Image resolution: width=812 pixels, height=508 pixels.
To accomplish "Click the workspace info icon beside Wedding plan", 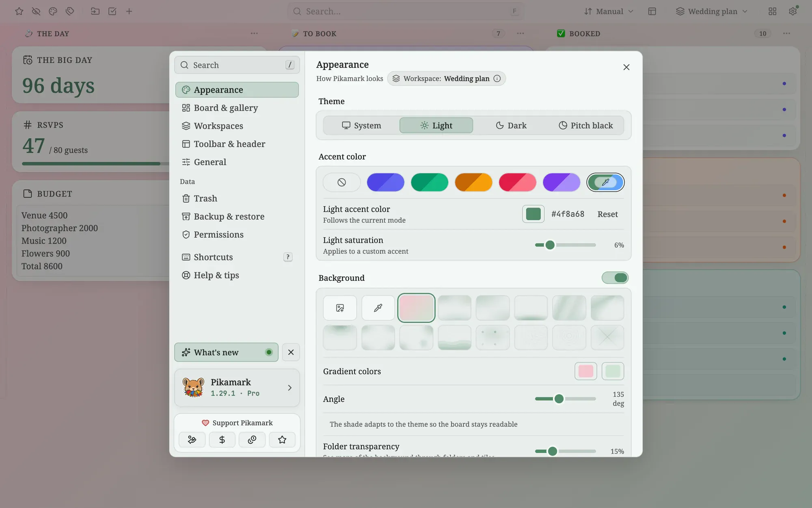I will tap(497, 78).
